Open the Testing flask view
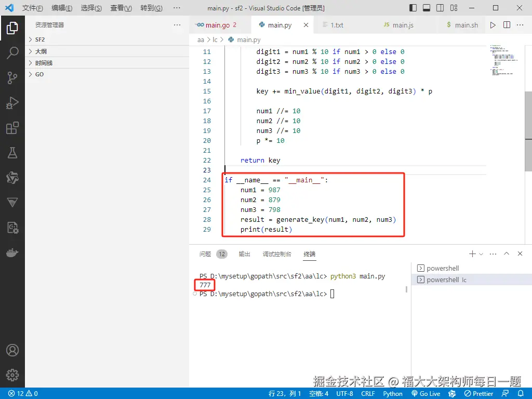The width and height of the screenshot is (532, 399). [12, 153]
